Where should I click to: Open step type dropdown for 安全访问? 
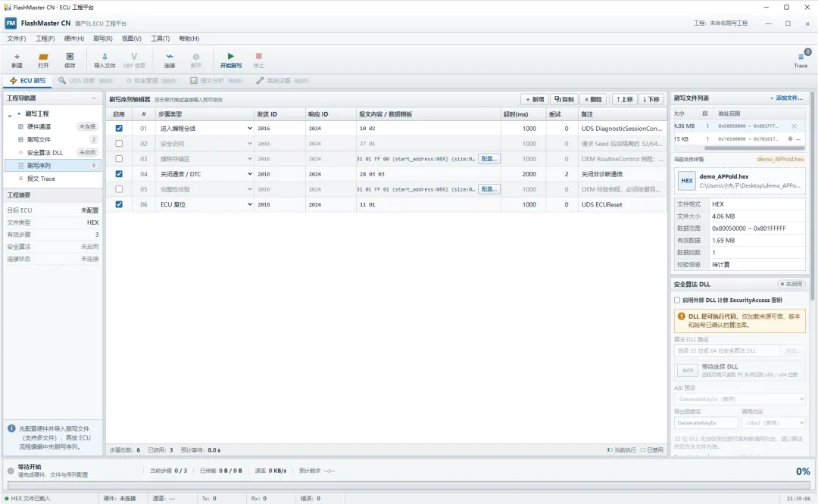point(249,143)
